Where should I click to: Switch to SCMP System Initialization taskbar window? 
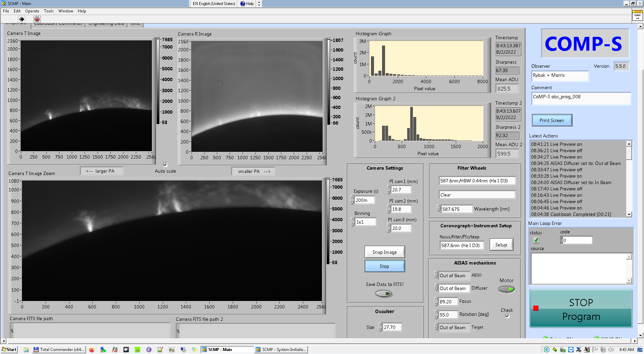tap(281, 350)
